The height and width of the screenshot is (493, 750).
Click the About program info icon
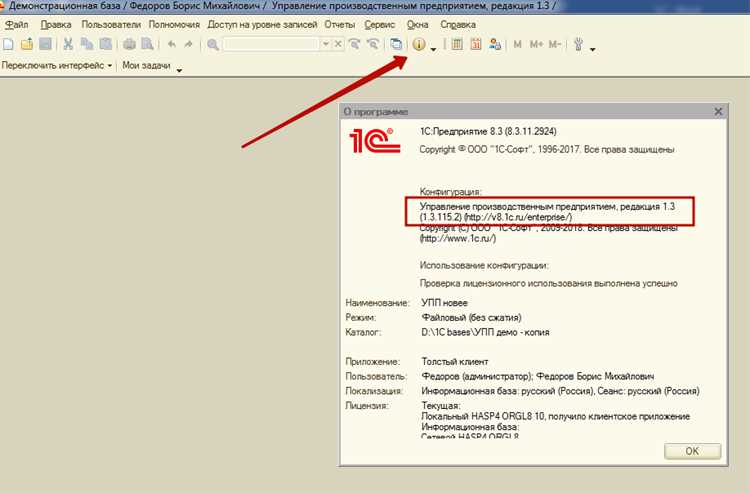419,44
